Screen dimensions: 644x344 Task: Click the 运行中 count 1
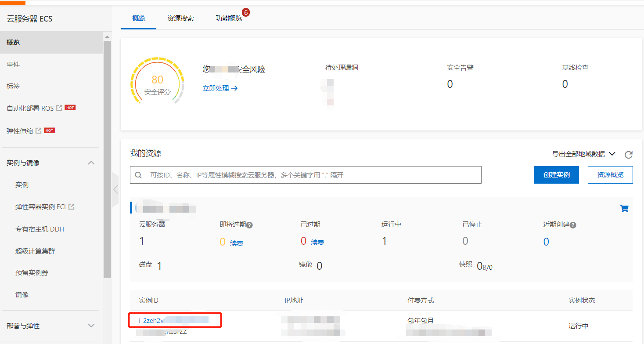pos(384,241)
